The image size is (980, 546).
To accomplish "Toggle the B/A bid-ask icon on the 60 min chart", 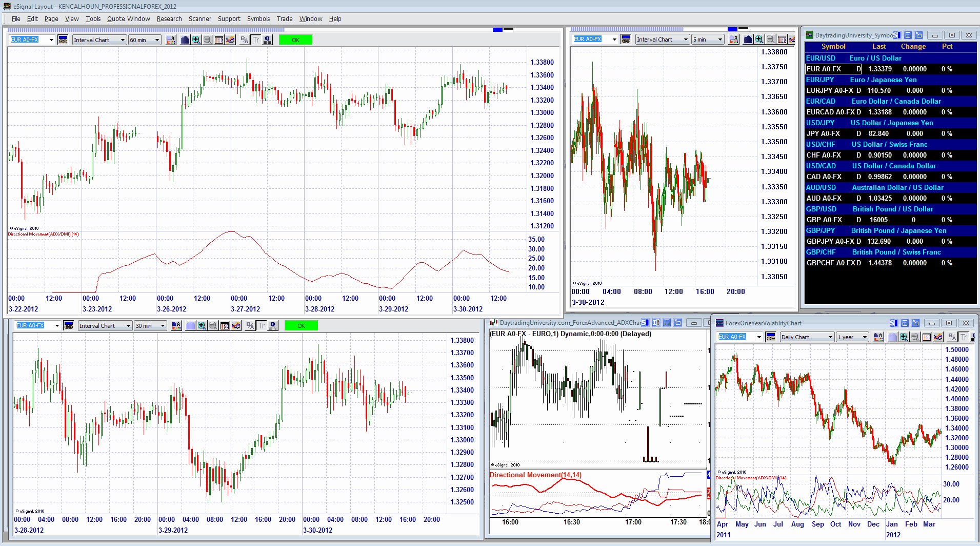I will click(x=245, y=40).
